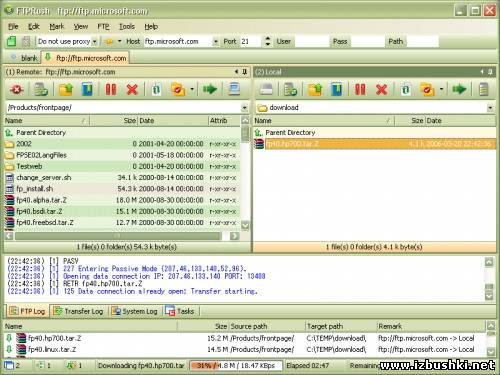Viewport: 500px width, 375px height.
Task: Refresh the Remote file list
Action: [x=156, y=89]
